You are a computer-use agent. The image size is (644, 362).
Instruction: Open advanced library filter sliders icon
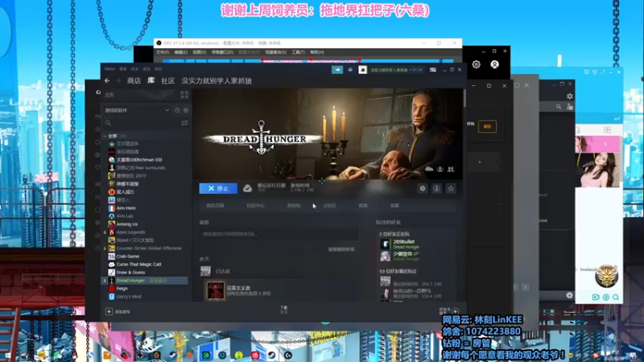tap(184, 123)
